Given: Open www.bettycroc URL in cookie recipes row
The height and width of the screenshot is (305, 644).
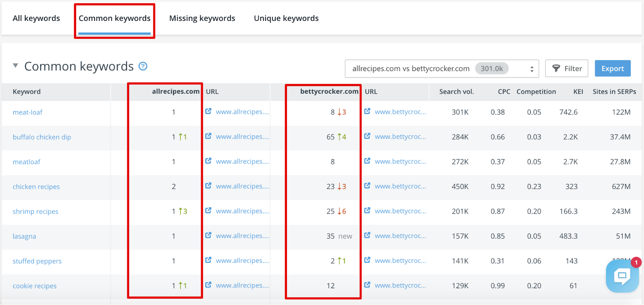Looking at the screenshot, I should (400, 286).
